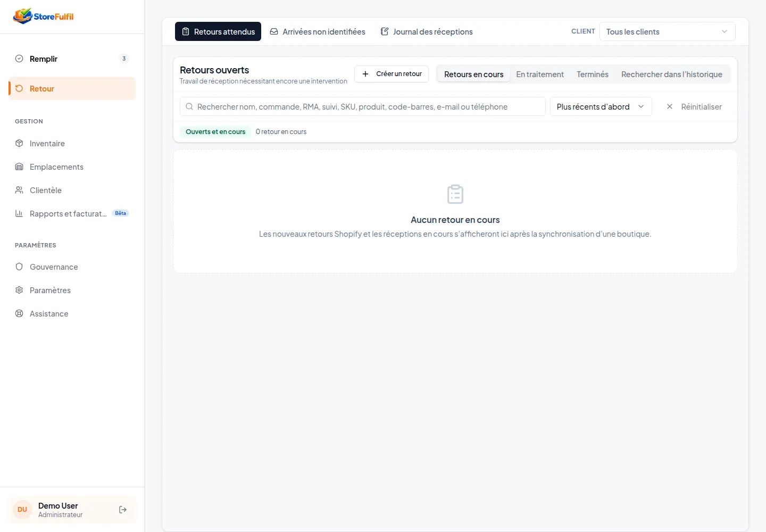Click the DU avatar circle
This screenshot has width=766, height=532.
point(22,510)
